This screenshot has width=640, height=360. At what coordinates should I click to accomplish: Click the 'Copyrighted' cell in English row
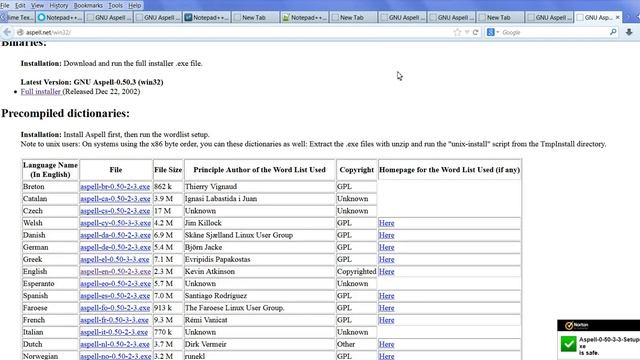click(356, 271)
